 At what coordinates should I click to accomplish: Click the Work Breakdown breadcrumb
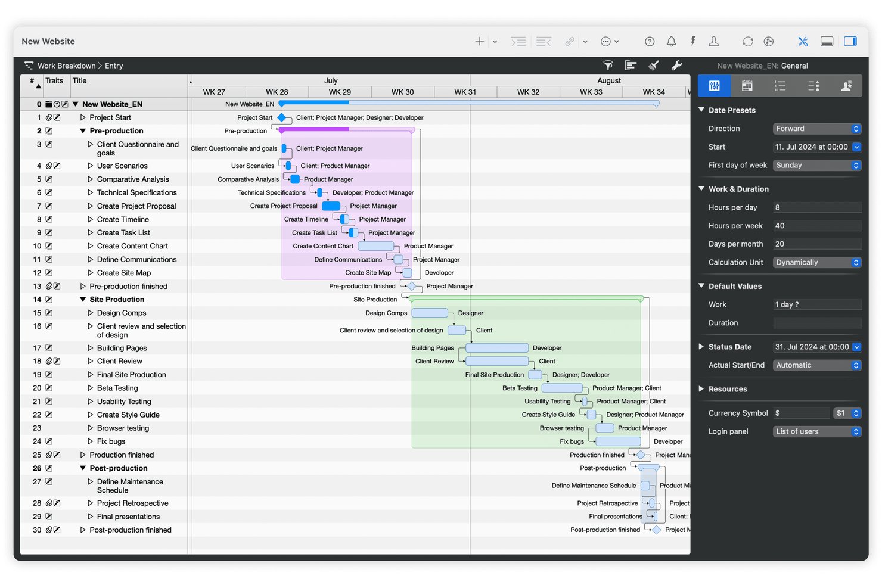[66, 66]
